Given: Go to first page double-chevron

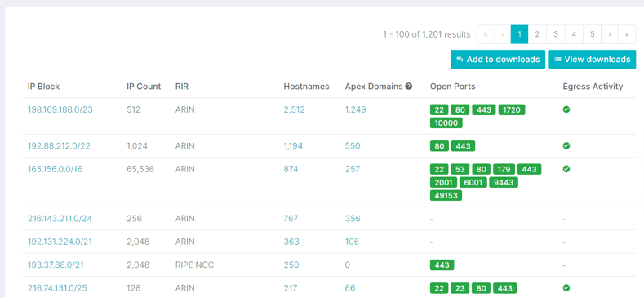Looking at the screenshot, I should pyautogui.click(x=486, y=34).
